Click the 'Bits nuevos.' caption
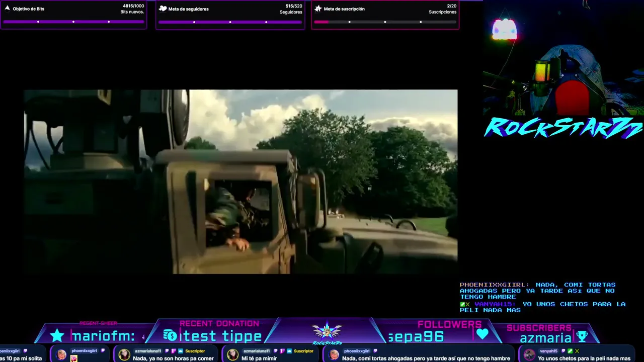This screenshot has width=644, height=362. (x=132, y=12)
